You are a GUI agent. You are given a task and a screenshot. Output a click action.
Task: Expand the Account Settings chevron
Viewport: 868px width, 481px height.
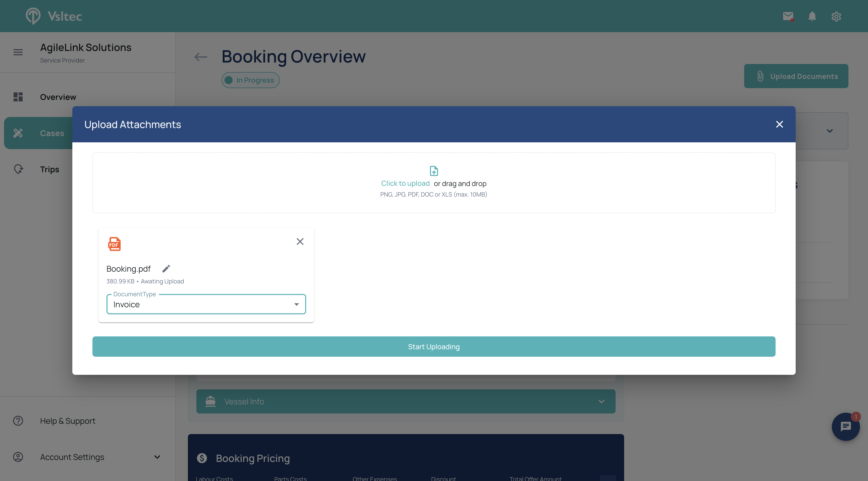coord(157,457)
